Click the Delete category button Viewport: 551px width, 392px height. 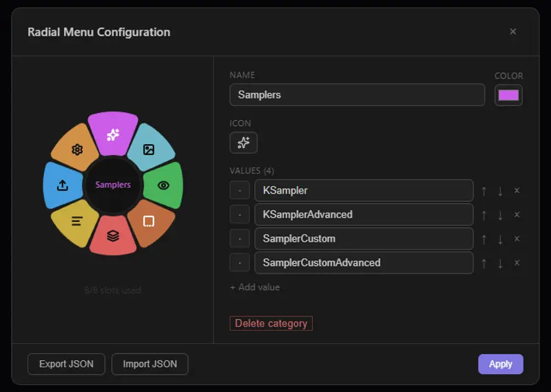tap(271, 323)
